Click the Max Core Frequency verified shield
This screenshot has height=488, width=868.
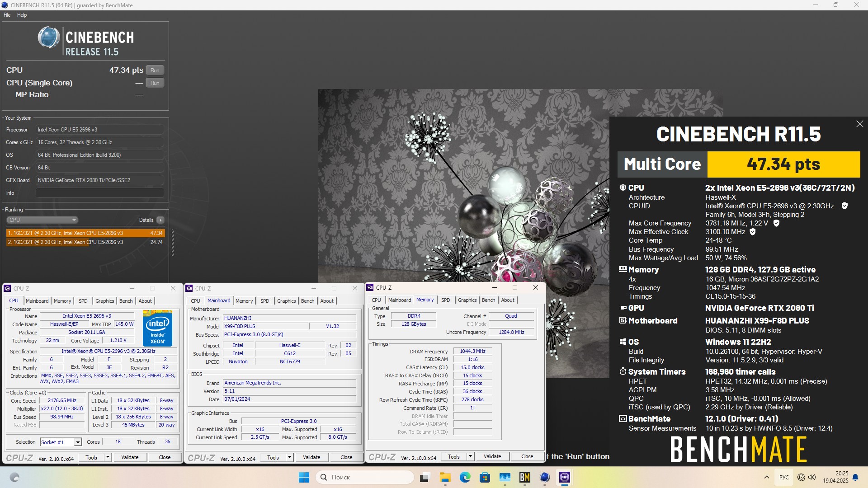(x=776, y=223)
